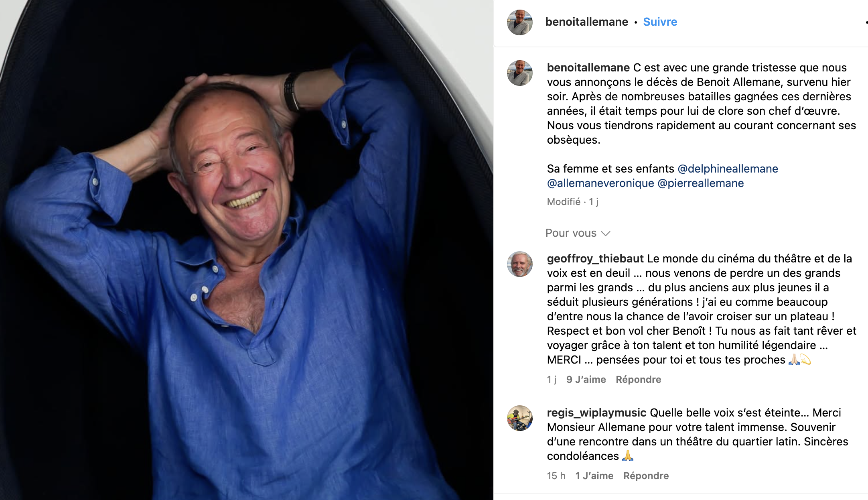This screenshot has width=868, height=500.
Task: Open geoffroy_thiebaut profile picture
Action: (520, 264)
